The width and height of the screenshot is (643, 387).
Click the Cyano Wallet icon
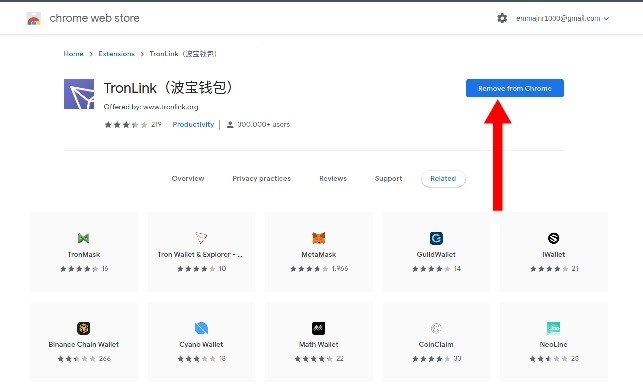pos(201,328)
